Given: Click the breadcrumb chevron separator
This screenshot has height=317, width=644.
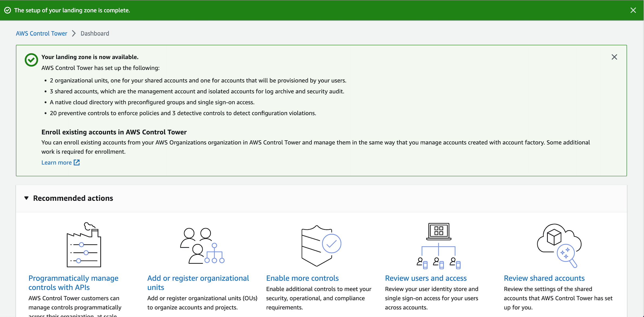Looking at the screenshot, I should (74, 33).
